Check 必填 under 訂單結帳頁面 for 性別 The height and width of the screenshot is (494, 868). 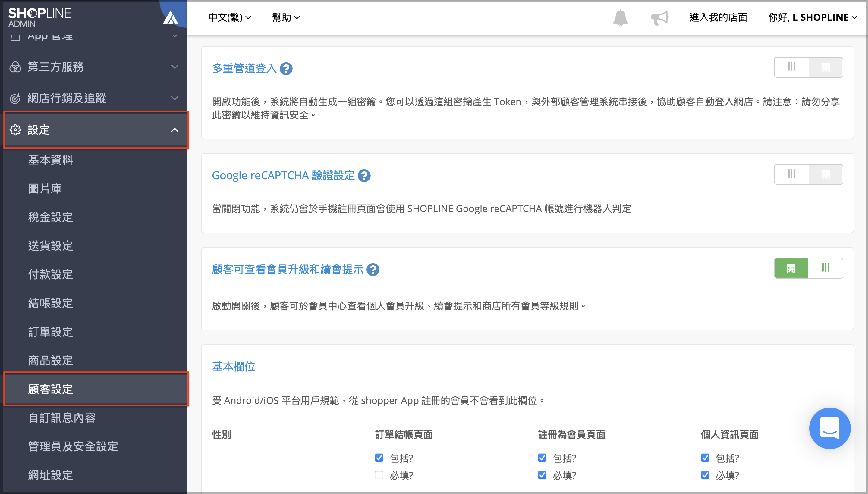pos(379,475)
